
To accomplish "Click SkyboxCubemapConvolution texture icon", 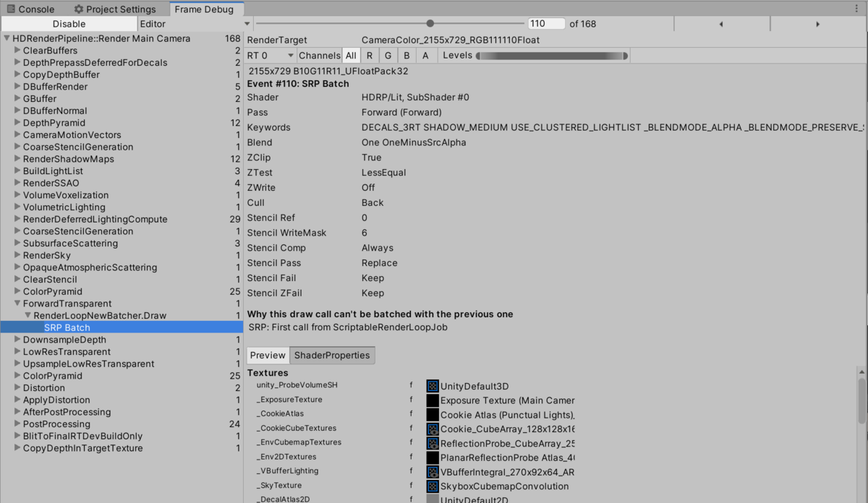I will [x=433, y=486].
